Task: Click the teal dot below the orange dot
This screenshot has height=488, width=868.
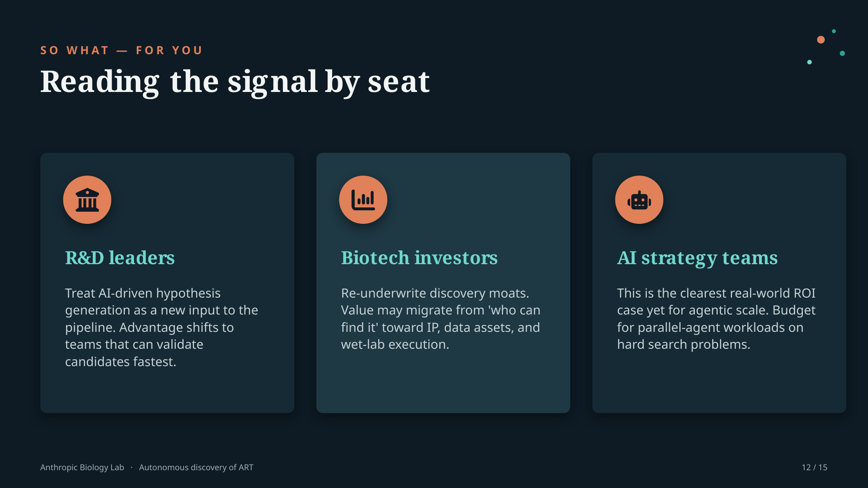Action: [809, 62]
